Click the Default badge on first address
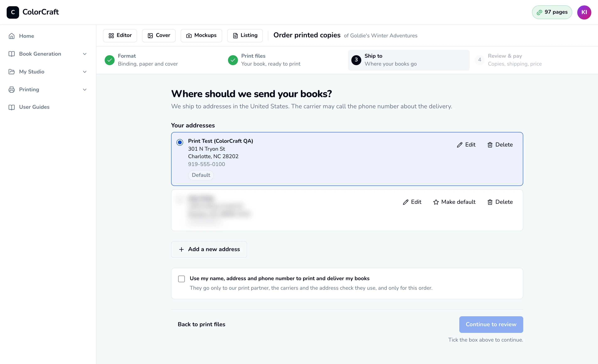Image resolution: width=598 pixels, height=364 pixels. (201, 175)
